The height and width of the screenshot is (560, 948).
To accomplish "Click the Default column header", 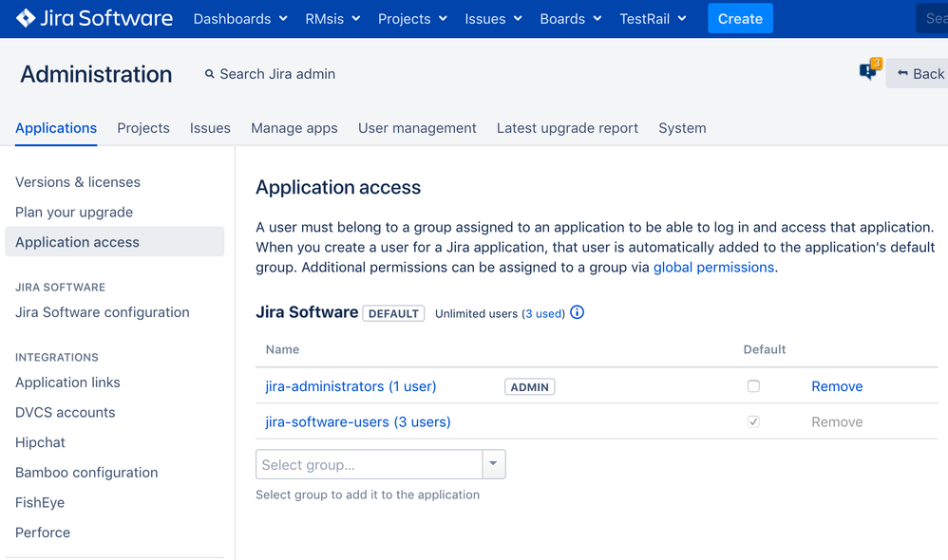I will point(765,349).
